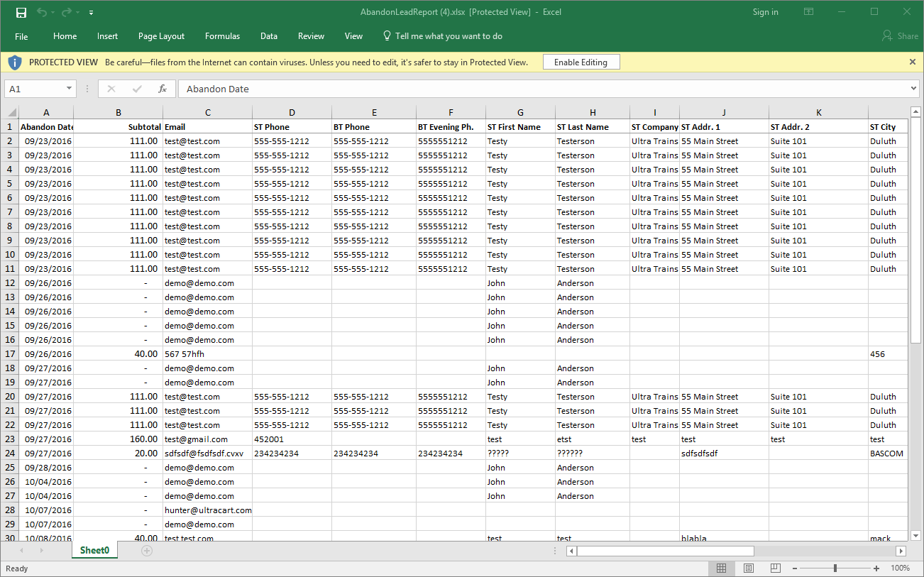Open the Home ribbon tab
Image resolution: width=924 pixels, height=577 pixels.
pos(65,36)
